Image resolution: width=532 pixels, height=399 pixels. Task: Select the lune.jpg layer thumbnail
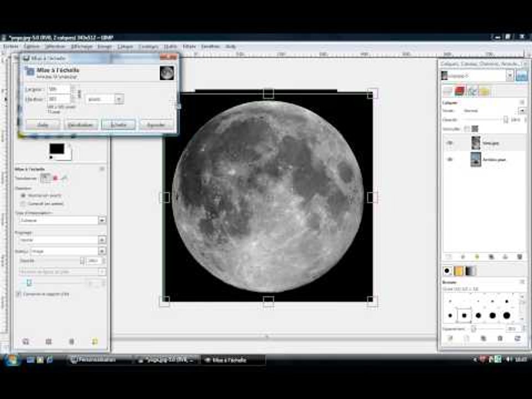(475, 143)
